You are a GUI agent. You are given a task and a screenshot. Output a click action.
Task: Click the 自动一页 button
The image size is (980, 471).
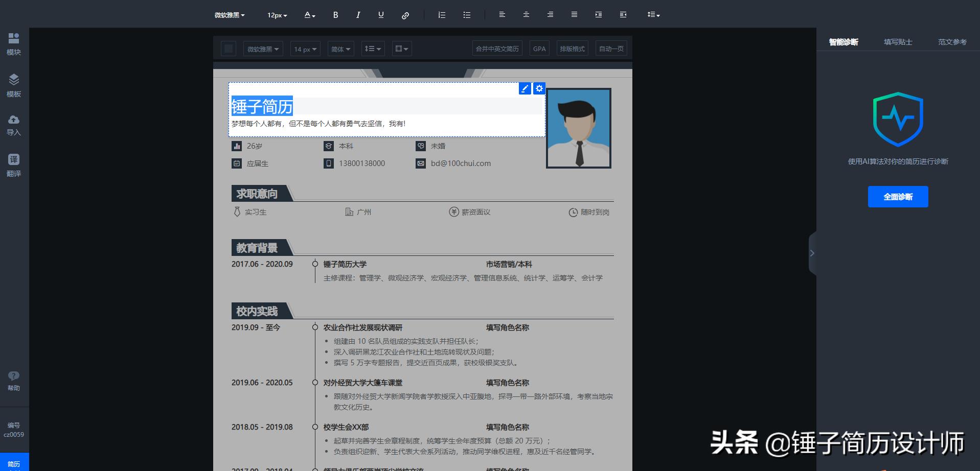coord(610,48)
